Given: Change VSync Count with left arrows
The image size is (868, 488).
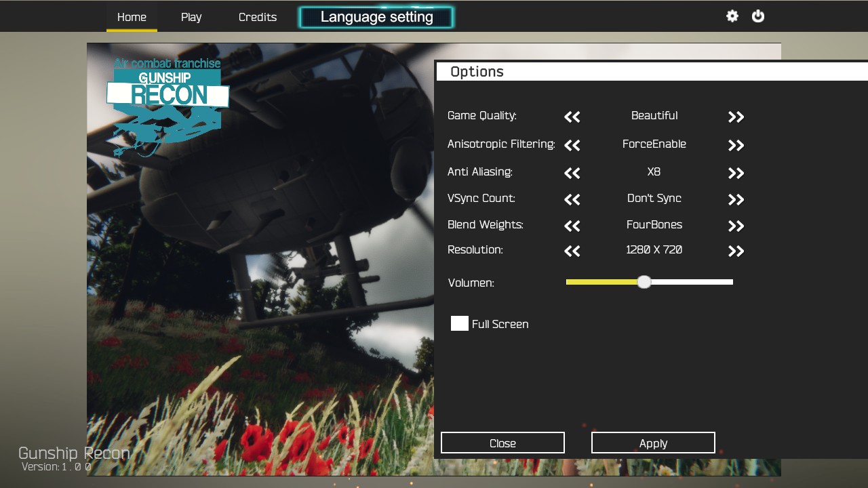Looking at the screenshot, I should click(572, 200).
